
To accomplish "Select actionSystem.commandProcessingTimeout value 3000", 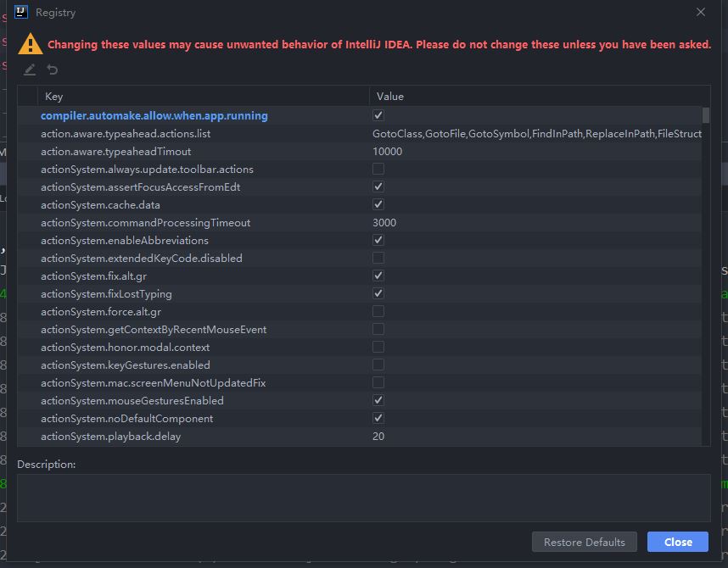I will point(384,223).
